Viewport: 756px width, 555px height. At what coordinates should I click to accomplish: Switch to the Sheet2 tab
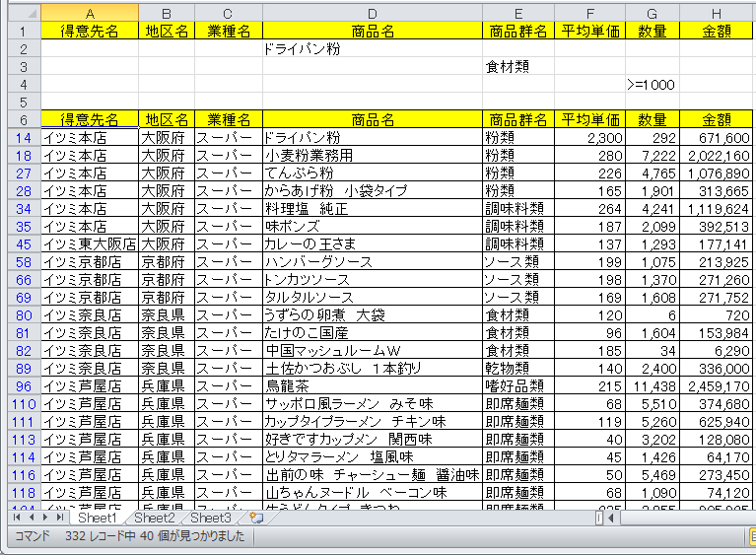(155, 518)
